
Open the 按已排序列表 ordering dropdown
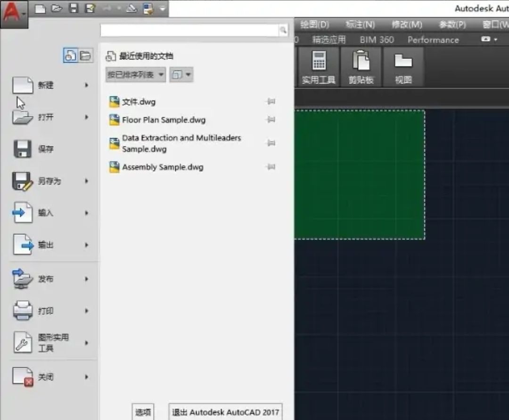pyautogui.click(x=135, y=75)
